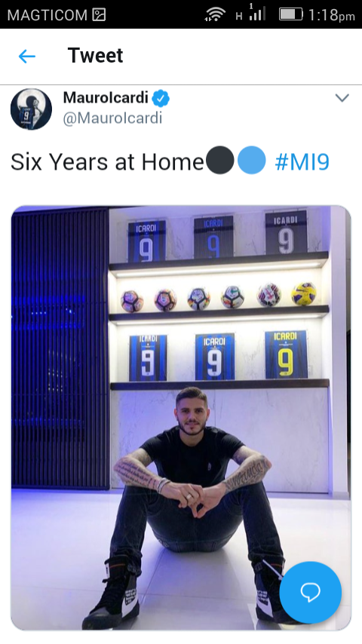Open MauroIcardi's profile avatar
Screen dimensions: 362x644
click(31, 109)
